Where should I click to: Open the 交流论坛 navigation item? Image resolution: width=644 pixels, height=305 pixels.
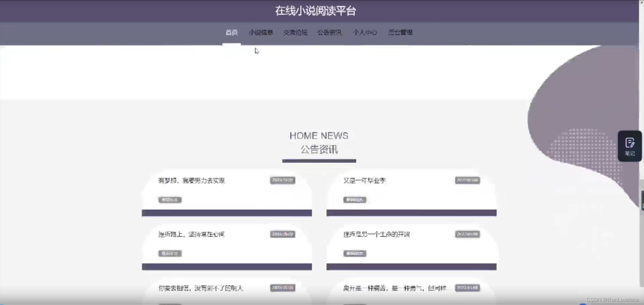point(295,33)
